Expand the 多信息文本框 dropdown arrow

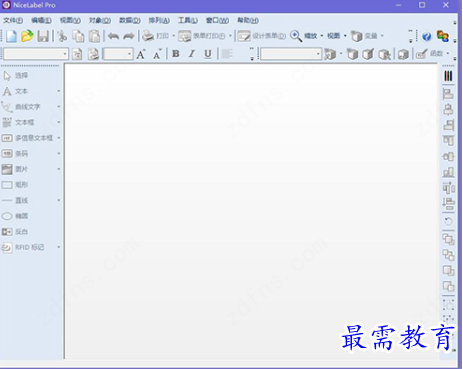(59, 138)
